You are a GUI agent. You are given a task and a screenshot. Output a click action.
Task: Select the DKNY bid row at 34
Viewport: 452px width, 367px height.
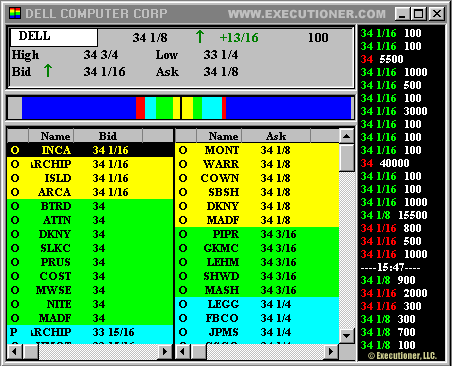pyautogui.click(x=90, y=234)
